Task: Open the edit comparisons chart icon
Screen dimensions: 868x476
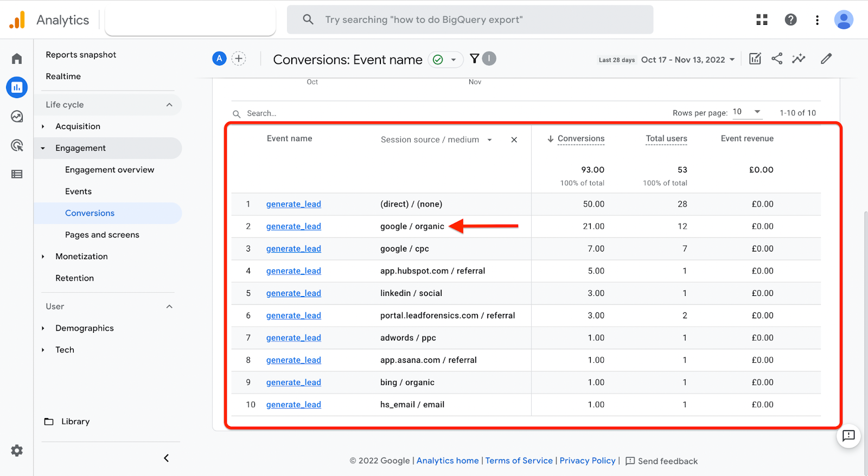Action: [755, 59]
